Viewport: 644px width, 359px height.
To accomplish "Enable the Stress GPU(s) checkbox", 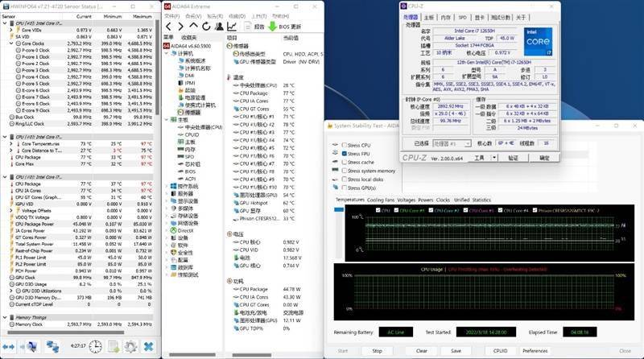I will (x=345, y=188).
